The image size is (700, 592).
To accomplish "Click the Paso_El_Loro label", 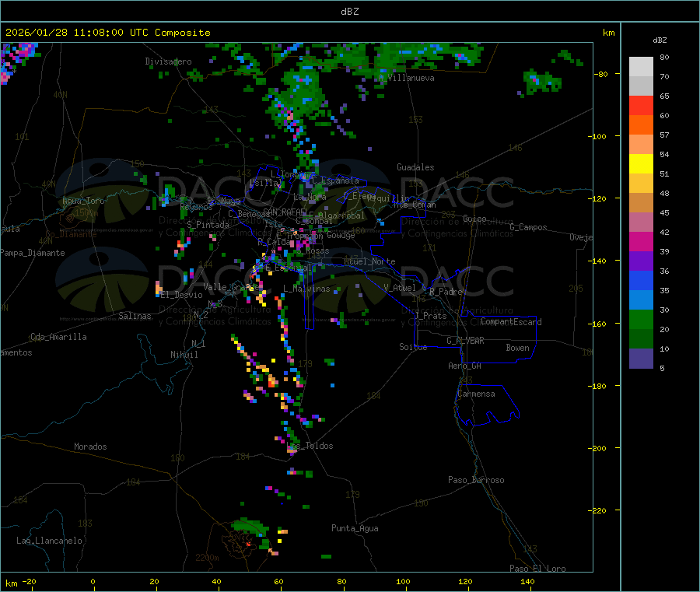I will tap(537, 569).
